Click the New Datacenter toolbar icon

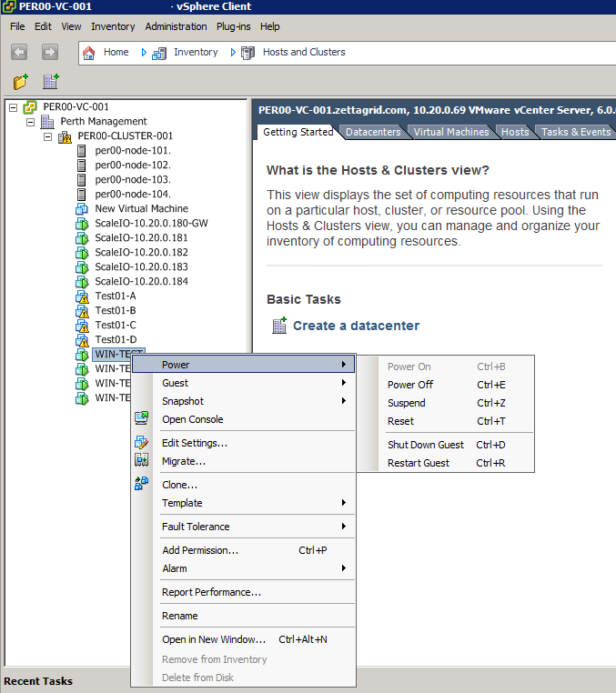[x=51, y=81]
